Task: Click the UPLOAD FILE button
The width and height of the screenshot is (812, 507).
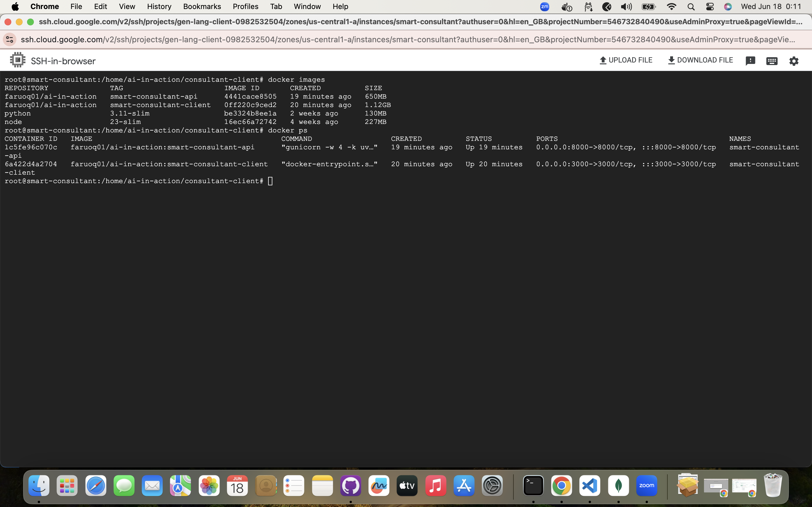Action: [x=626, y=60]
